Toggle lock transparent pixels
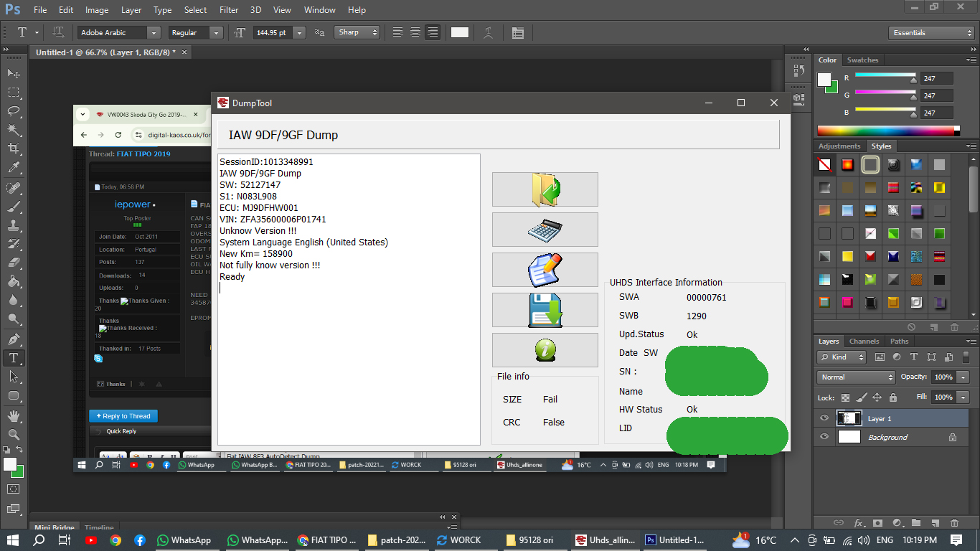Image resolution: width=980 pixels, height=551 pixels. pos(846,397)
